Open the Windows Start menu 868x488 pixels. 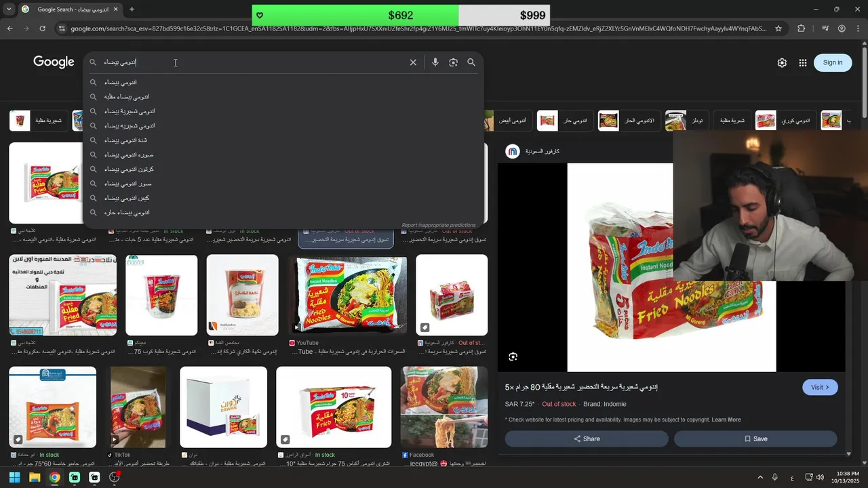[x=14, y=477]
